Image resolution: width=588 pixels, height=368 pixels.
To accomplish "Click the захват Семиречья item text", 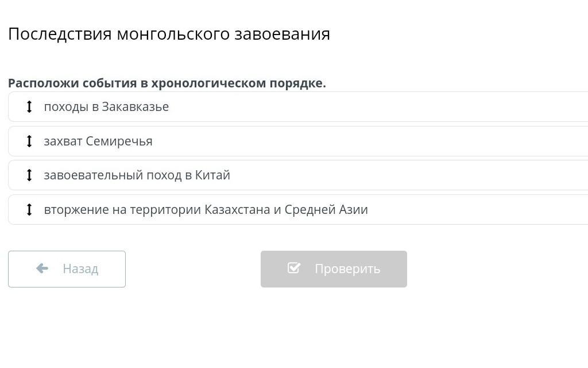I will tap(98, 141).
